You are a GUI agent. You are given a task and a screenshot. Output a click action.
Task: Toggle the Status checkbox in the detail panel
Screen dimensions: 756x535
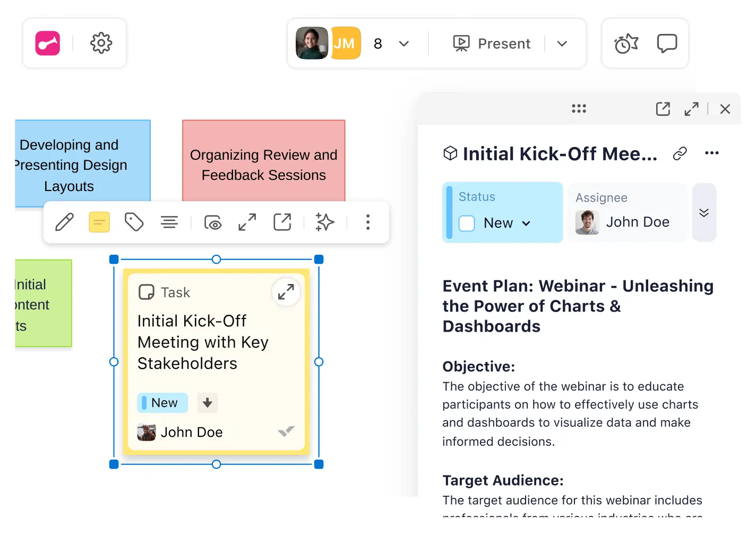467,223
